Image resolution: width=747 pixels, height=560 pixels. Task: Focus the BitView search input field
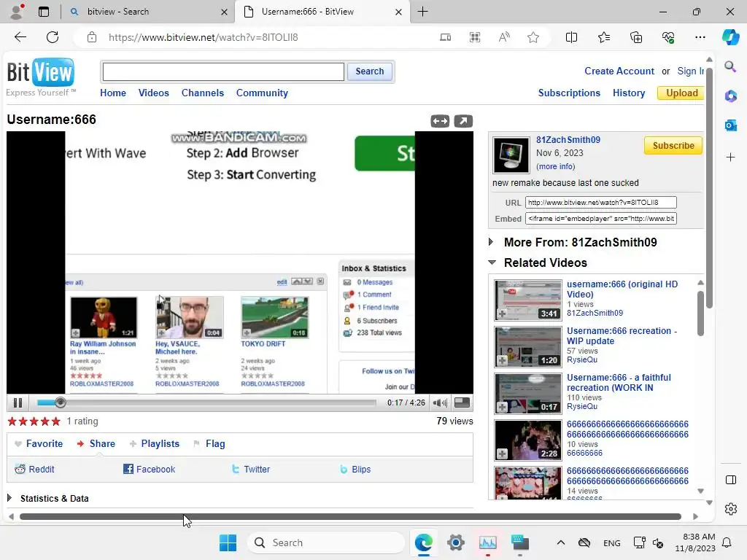click(223, 72)
